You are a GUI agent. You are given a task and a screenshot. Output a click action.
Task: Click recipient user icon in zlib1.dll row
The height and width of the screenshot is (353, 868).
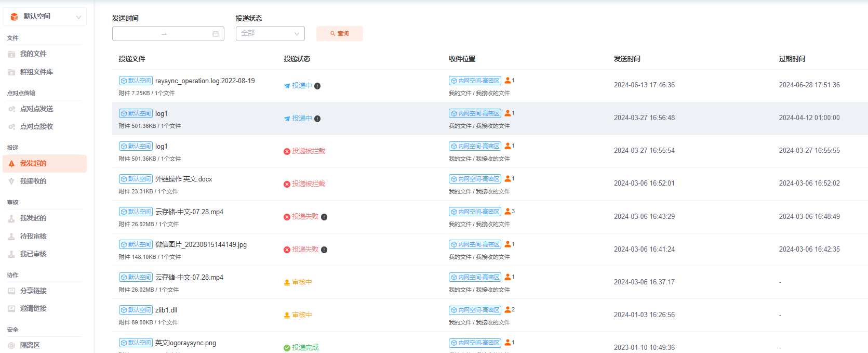click(508, 310)
